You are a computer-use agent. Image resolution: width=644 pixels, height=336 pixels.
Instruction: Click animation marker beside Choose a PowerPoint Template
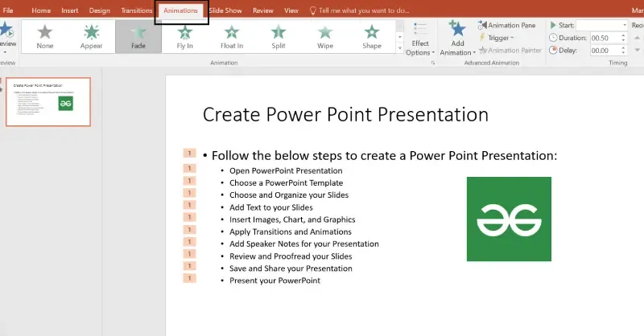click(x=189, y=181)
